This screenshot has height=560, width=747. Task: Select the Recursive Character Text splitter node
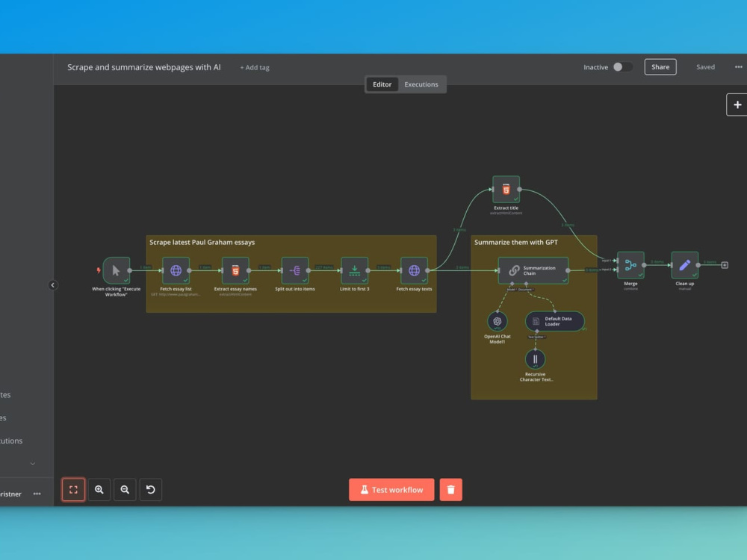click(535, 360)
